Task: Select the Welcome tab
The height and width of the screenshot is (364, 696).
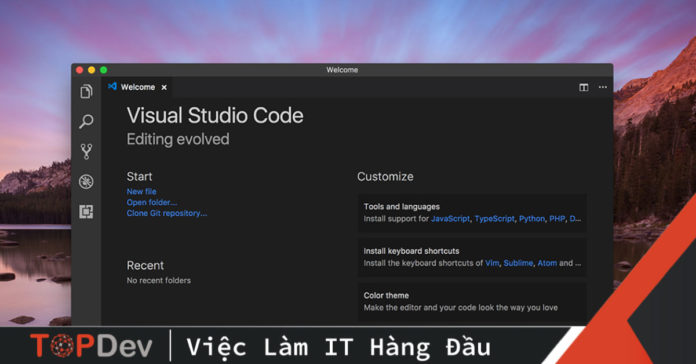Action: pyautogui.click(x=138, y=87)
